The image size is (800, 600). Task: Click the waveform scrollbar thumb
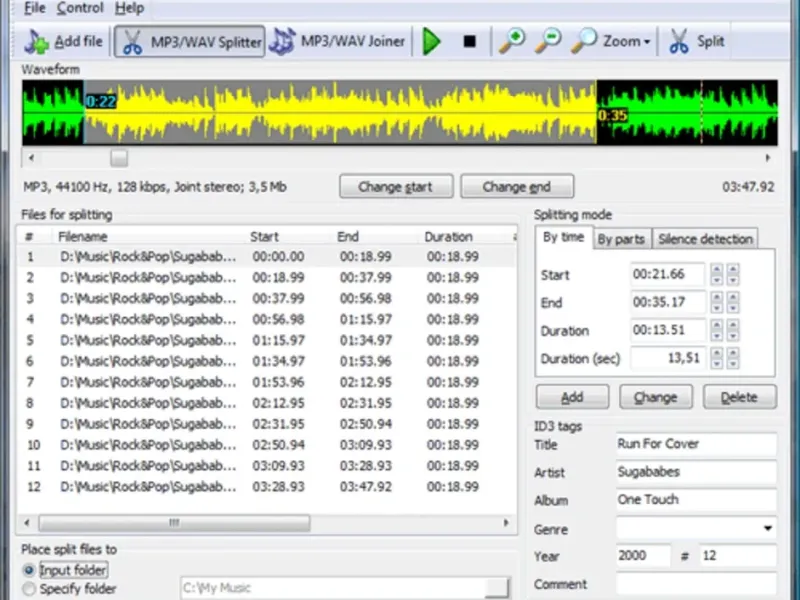[x=119, y=158]
